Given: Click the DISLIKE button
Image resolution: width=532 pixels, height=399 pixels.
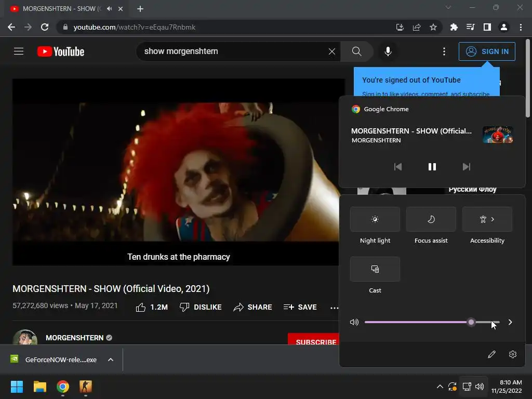Looking at the screenshot, I should 201,307.
